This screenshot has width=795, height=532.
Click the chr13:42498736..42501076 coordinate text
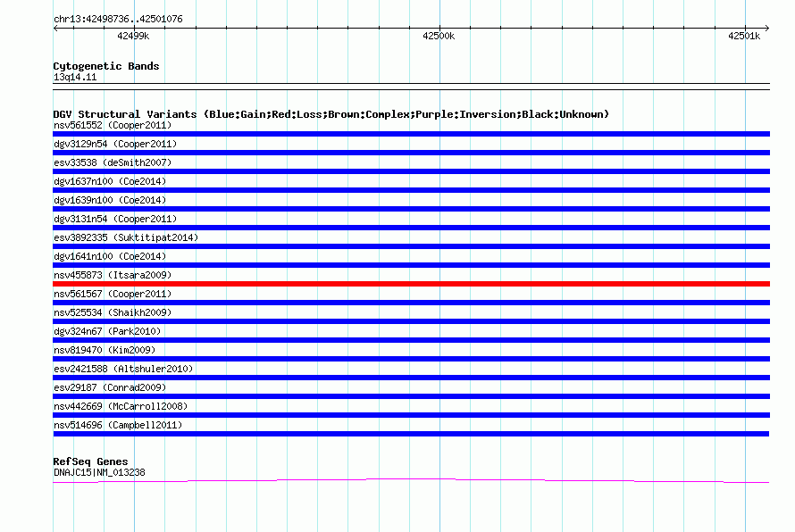118,19
